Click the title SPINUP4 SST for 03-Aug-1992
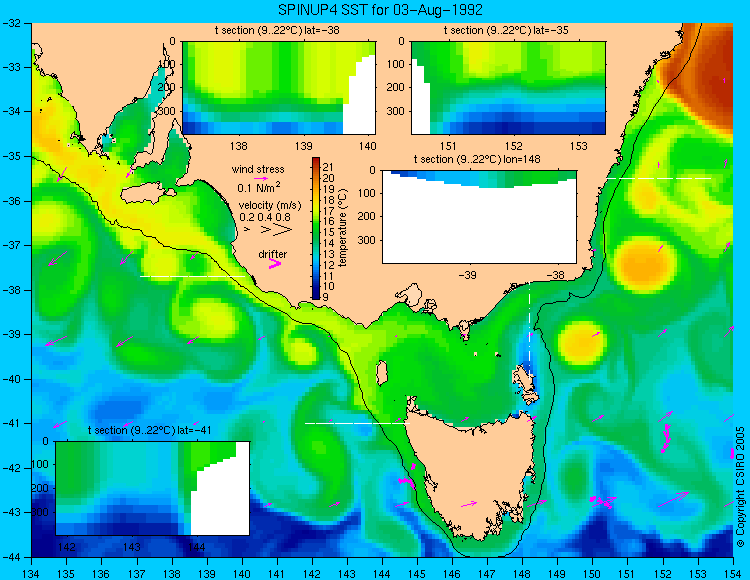The width and height of the screenshot is (750, 580). tap(380, 9)
